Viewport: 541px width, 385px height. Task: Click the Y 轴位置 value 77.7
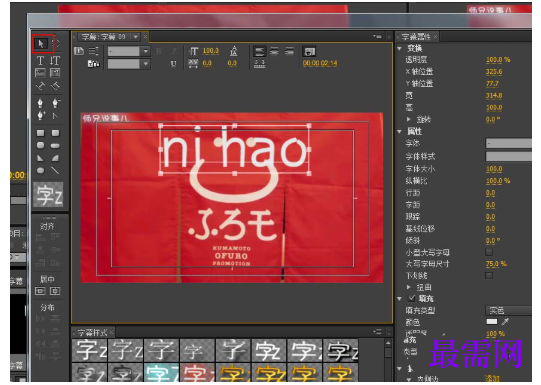(x=492, y=84)
